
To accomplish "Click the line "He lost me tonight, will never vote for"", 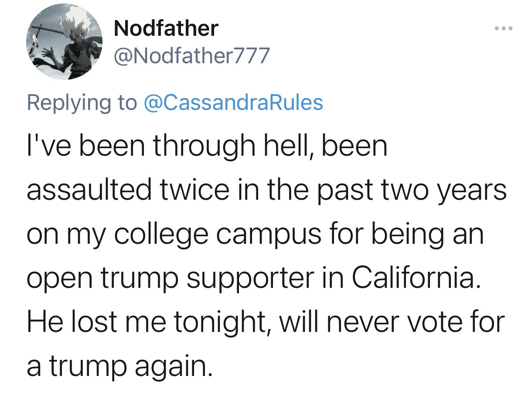I will pos(266,322).
